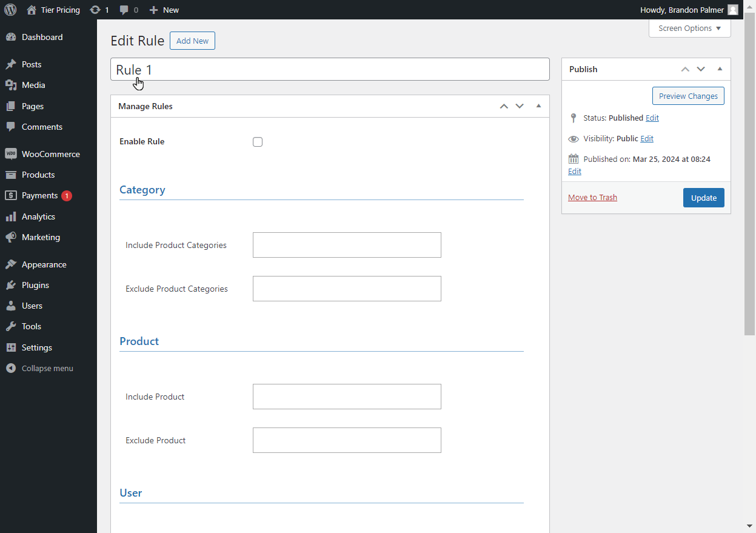Click Howdy, Brandon Palmer account text
This screenshot has height=533, width=756.
682,10
